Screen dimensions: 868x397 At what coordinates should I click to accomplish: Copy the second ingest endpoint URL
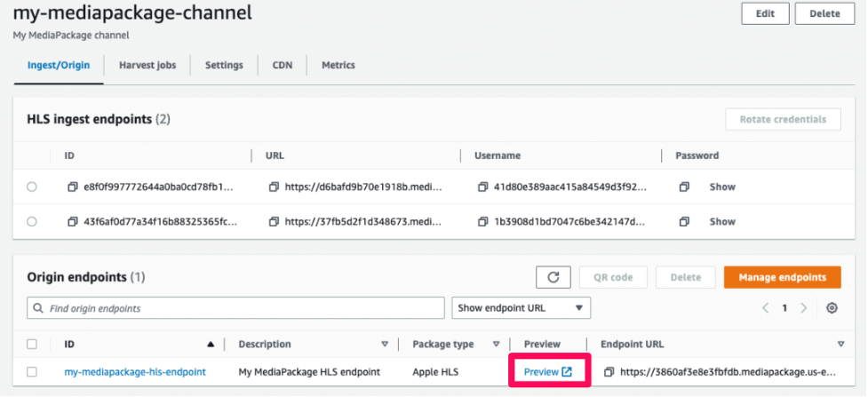(x=274, y=222)
